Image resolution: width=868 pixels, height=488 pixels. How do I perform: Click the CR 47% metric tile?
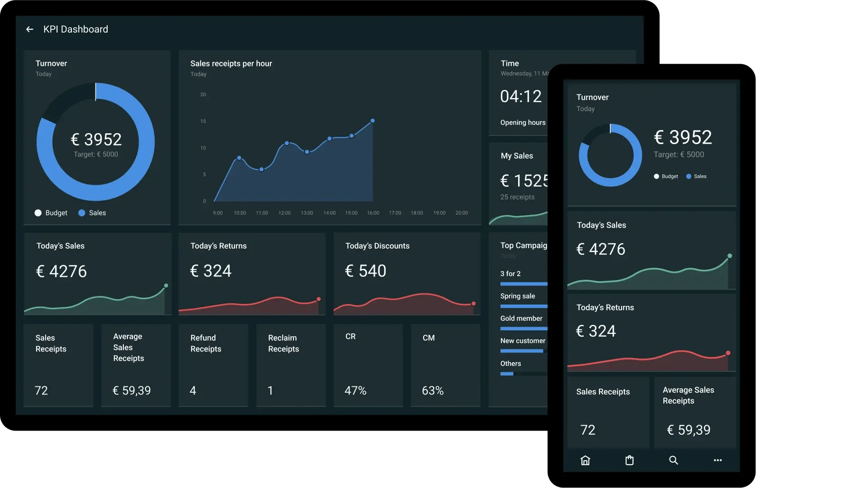368,365
